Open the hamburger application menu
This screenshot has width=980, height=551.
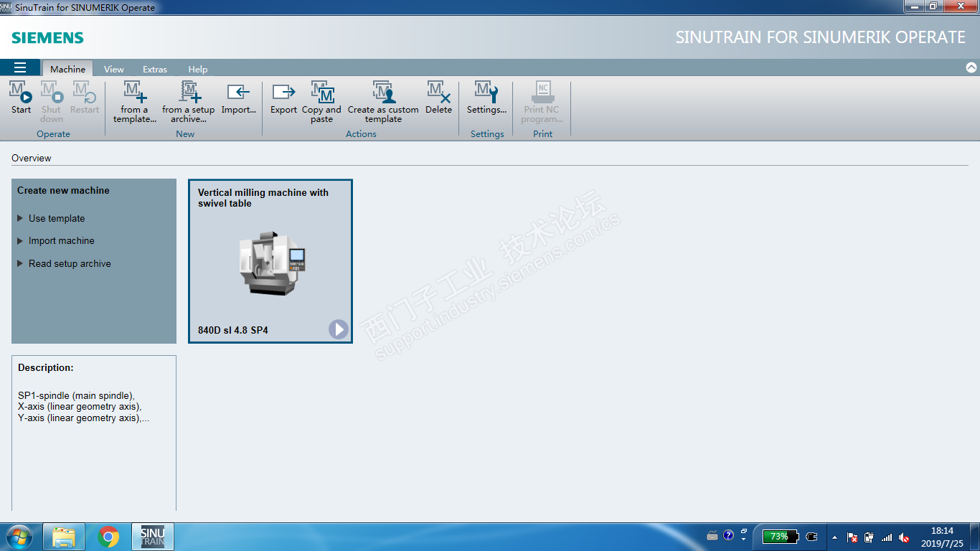(20, 68)
